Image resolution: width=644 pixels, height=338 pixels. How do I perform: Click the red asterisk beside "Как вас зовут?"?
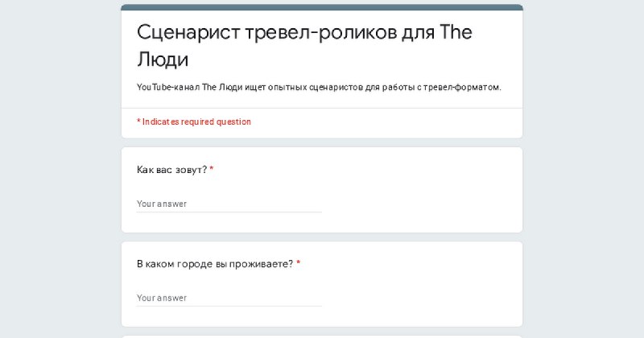click(212, 169)
